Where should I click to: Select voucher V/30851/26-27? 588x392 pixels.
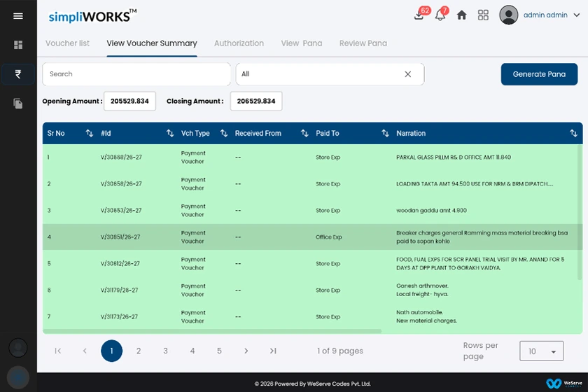click(x=120, y=237)
